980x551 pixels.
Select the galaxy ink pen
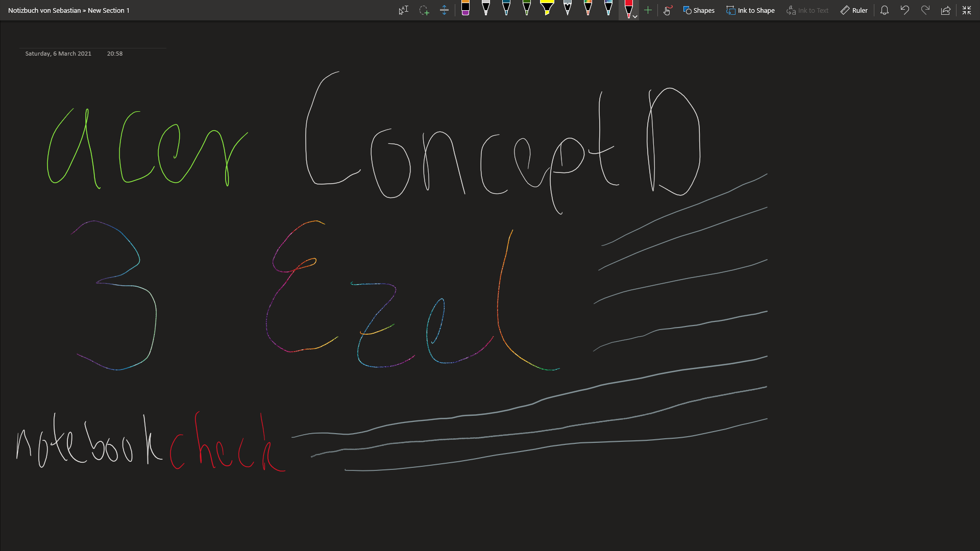pyautogui.click(x=608, y=9)
